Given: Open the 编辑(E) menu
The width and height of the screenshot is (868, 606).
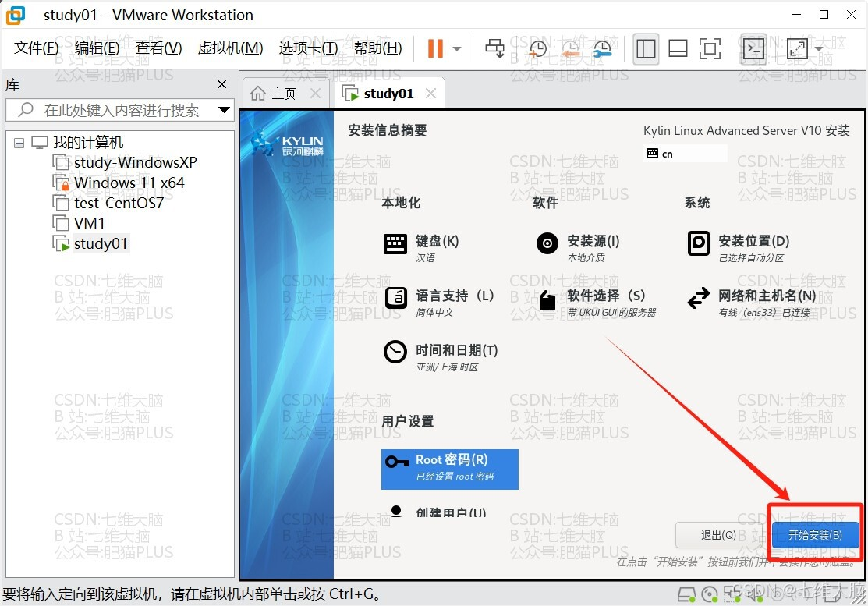Looking at the screenshot, I should coord(97,48).
